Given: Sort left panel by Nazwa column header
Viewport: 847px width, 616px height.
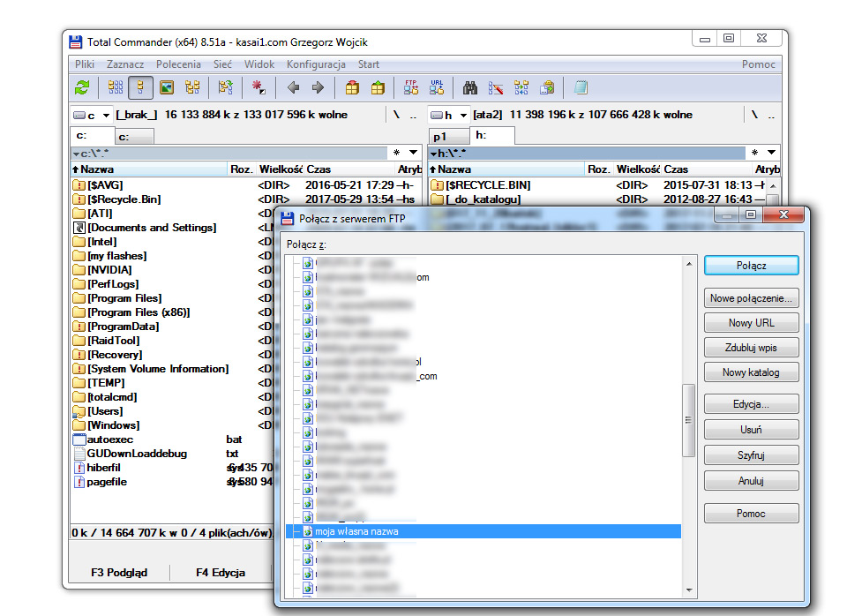Looking at the screenshot, I should click(149, 169).
